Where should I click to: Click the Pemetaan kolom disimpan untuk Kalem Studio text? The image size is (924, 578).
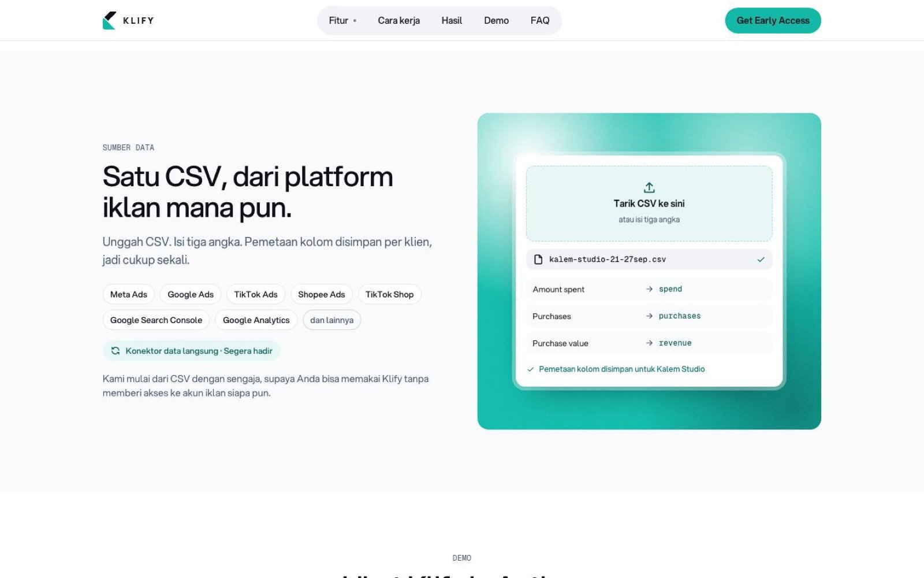point(622,369)
